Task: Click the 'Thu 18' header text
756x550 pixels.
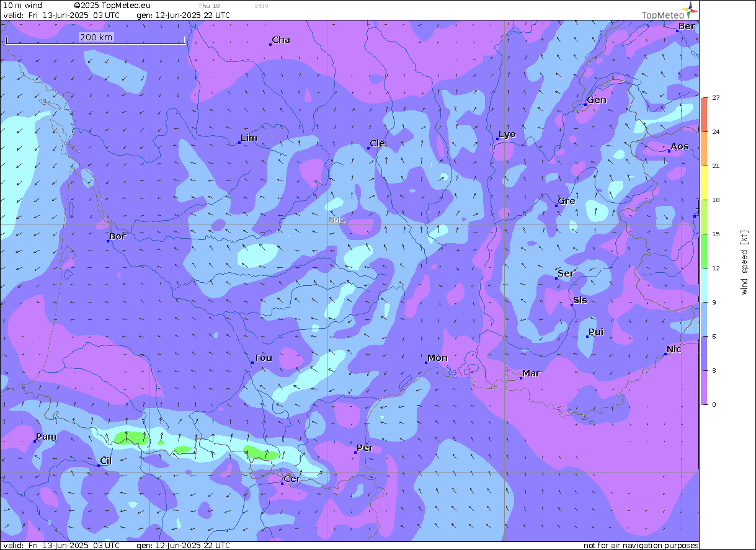Action: 209,6
